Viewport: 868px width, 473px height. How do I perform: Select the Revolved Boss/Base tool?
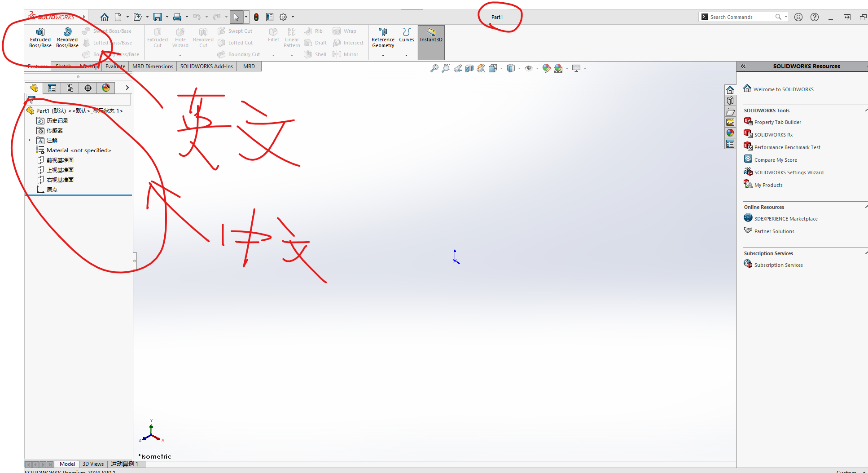click(67, 38)
